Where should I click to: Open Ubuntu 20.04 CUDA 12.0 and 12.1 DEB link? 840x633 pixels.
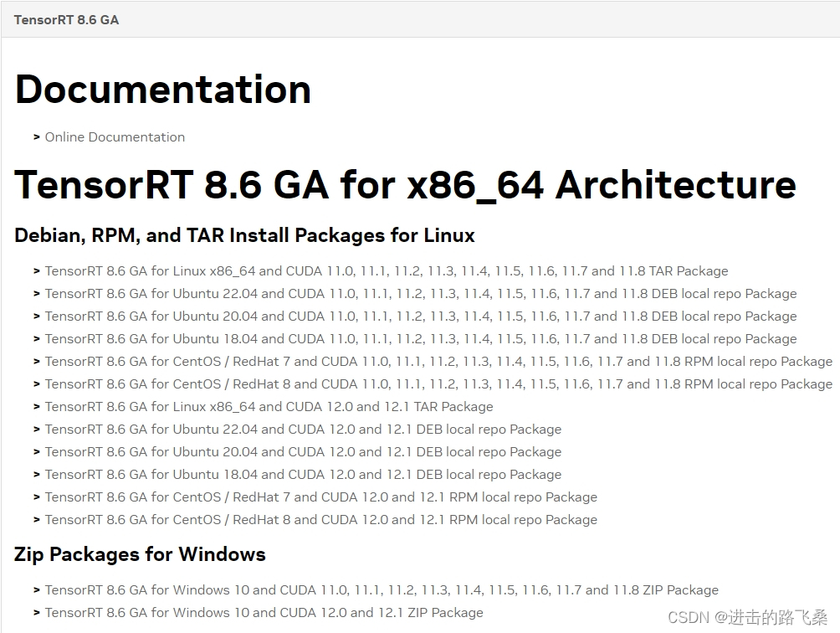303,452
